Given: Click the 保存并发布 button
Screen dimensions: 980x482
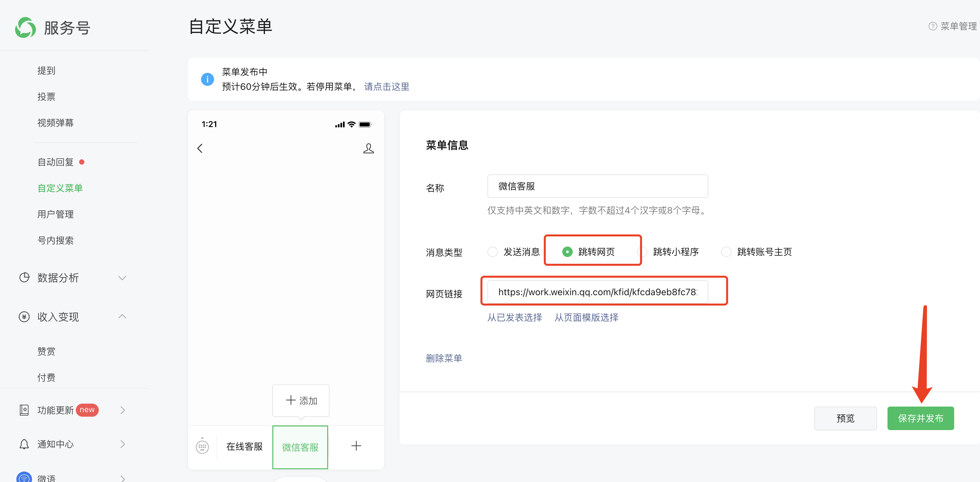Looking at the screenshot, I should [x=921, y=418].
